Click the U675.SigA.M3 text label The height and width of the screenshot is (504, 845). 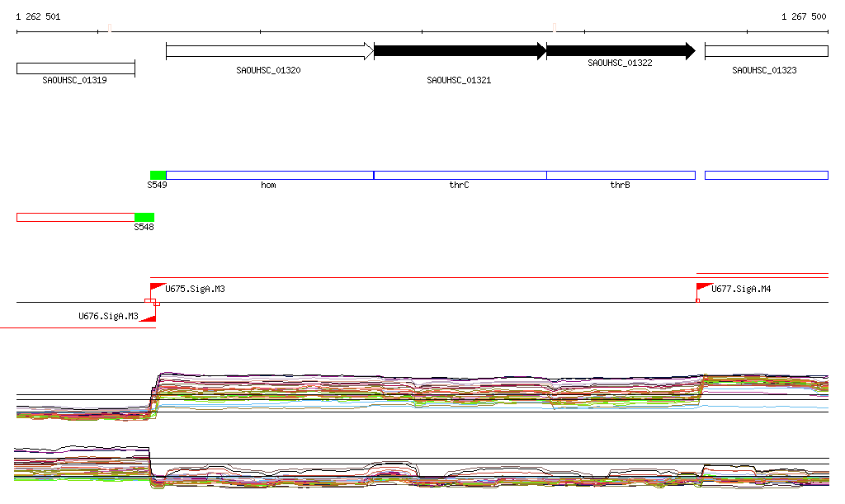click(x=196, y=290)
